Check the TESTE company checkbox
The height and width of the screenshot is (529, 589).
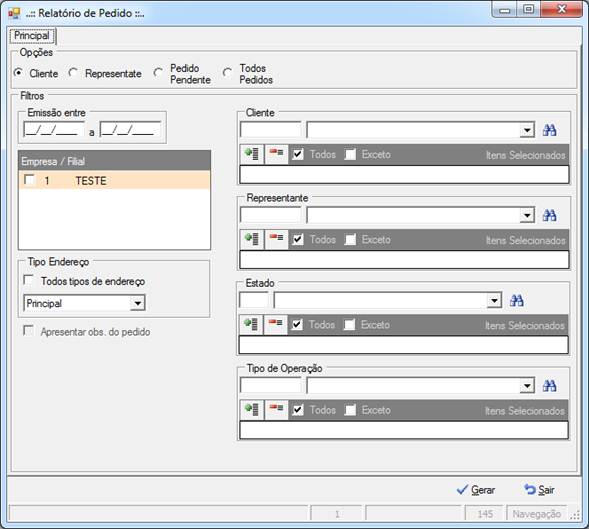pyautogui.click(x=29, y=180)
